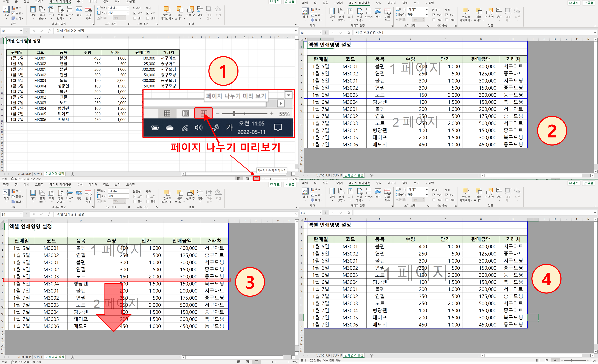The height and width of the screenshot is (364, 598).
Task: Toggle 제목 보기 headings view checkbox in panel 1
Action: (x=148, y=13)
